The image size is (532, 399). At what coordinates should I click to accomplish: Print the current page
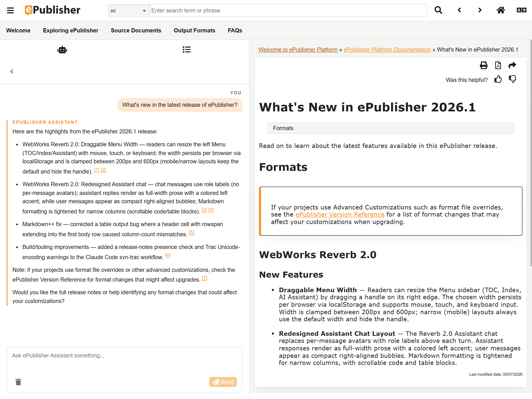point(483,65)
